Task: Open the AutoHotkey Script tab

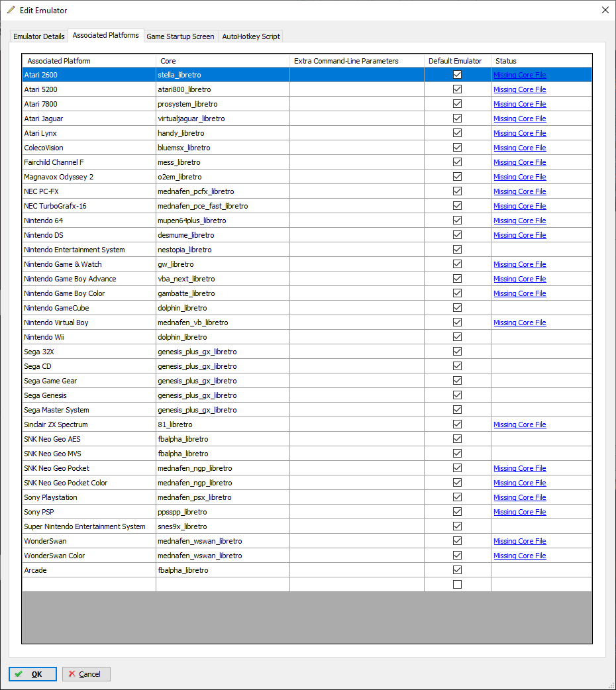Action: pyautogui.click(x=251, y=36)
